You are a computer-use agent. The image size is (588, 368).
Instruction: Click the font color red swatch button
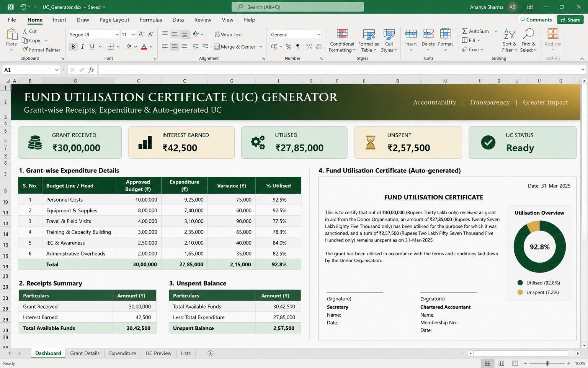pyautogui.click(x=144, y=47)
